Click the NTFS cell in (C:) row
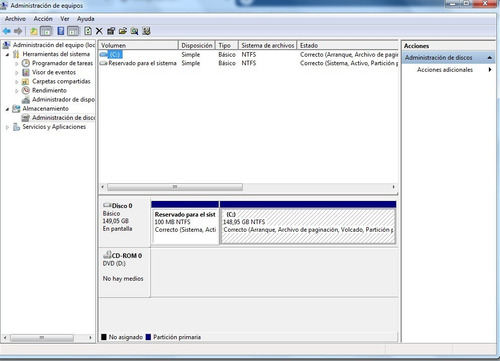The image size is (500, 361). [249, 54]
